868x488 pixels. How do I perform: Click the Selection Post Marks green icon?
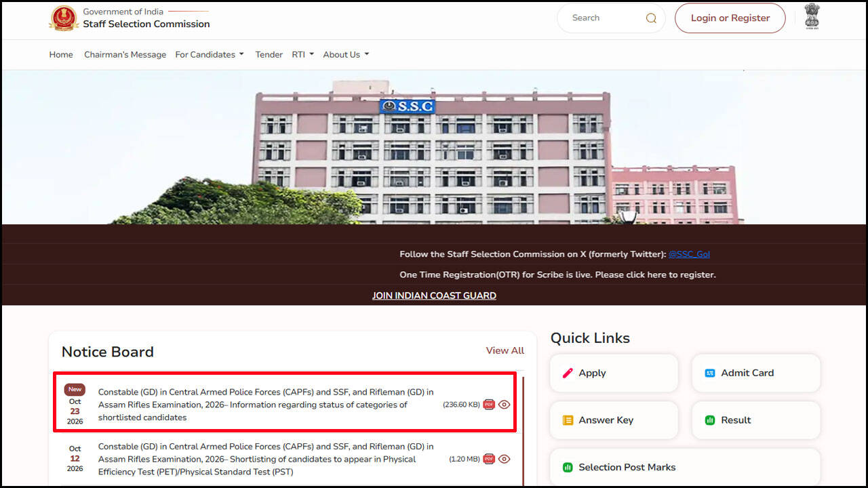[x=568, y=468]
